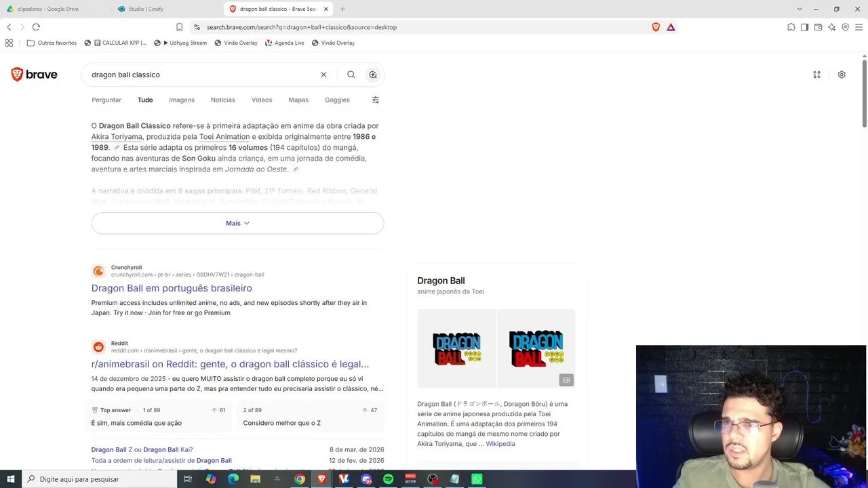Switch to the Studio | Cinefy browser tab
Viewport: 868px width, 488px height.
167,9
